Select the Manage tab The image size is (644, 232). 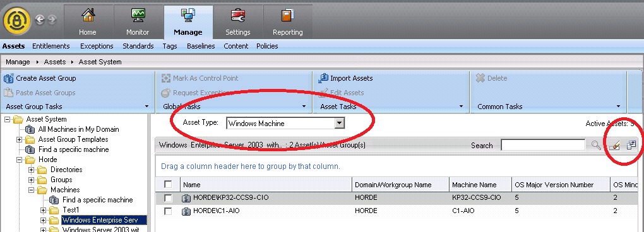point(188,22)
